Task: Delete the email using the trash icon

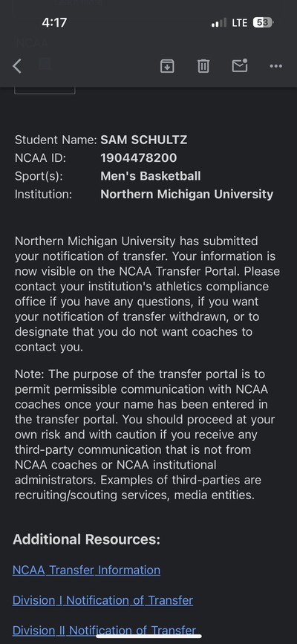Action: click(x=203, y=65)
